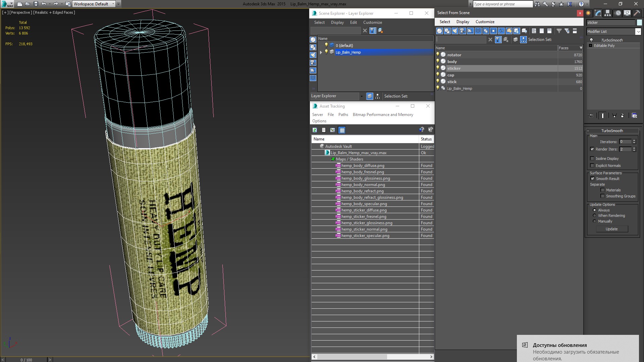Click the help keyword search field
The width and height of the screenshot is (644, 362).
coord(502,4)
